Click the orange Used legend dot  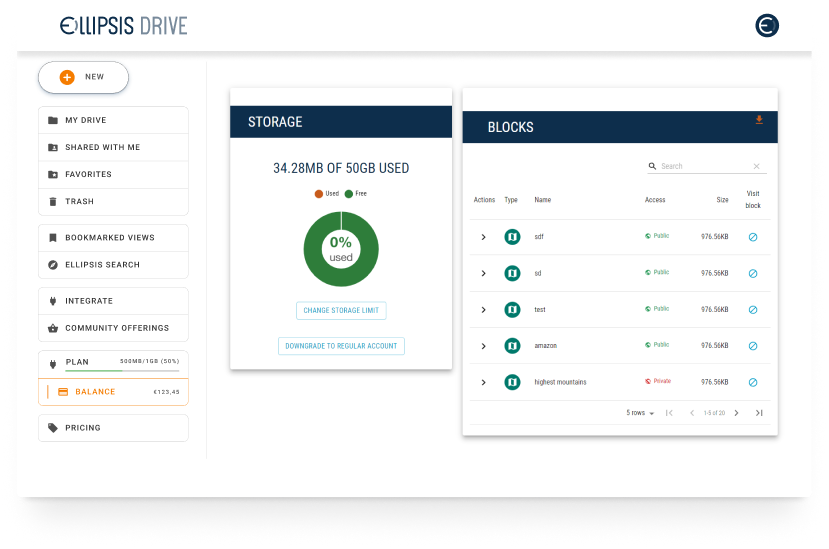319,194
